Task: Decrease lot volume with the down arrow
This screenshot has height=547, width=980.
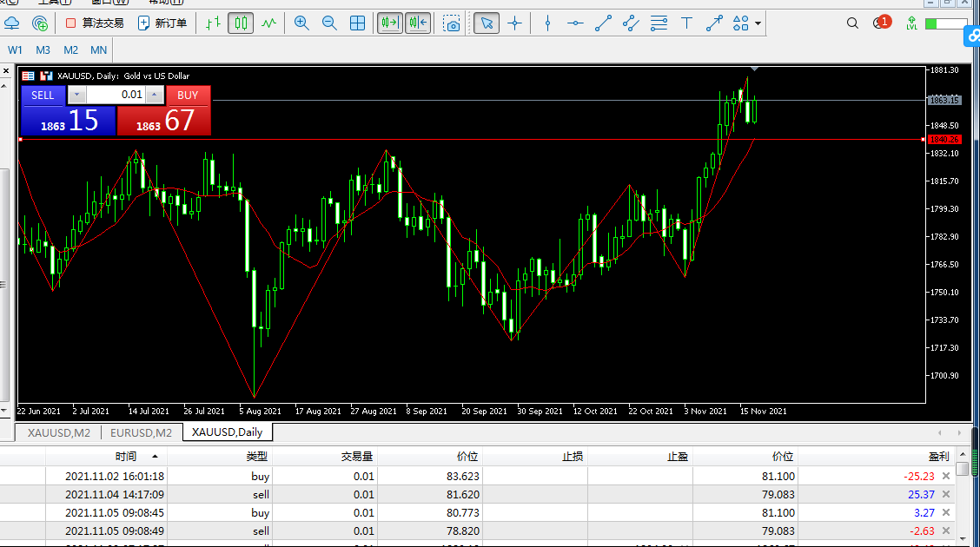Action: (x=76, y=95)
